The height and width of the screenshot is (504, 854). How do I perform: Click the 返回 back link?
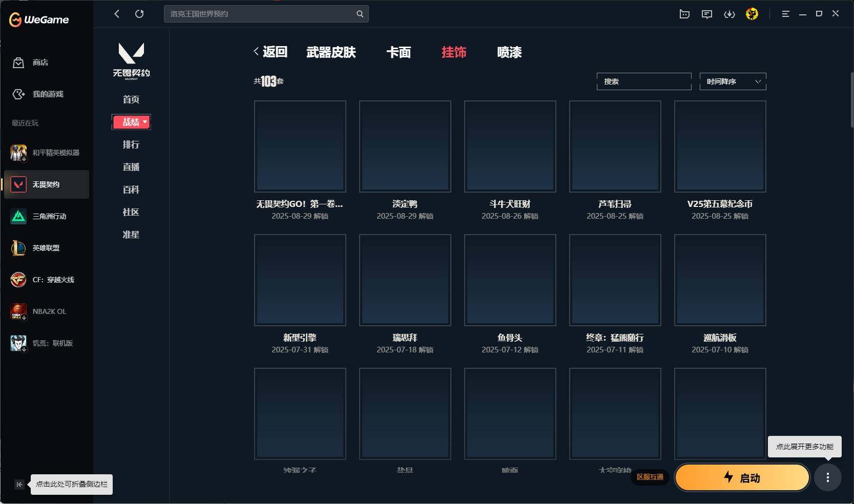(x=275, y=52)
